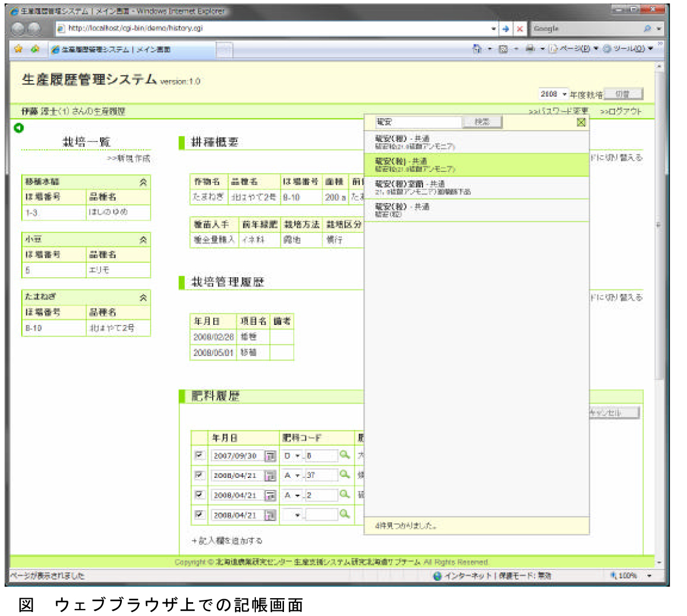Click the 検索 button in the popup
This screenshot has height=616, width=687.
[x=482, y=122]
